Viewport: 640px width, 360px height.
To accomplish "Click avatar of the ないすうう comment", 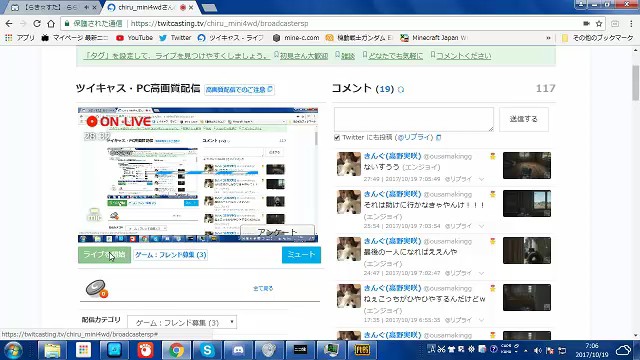I will [x=349, y=164].
